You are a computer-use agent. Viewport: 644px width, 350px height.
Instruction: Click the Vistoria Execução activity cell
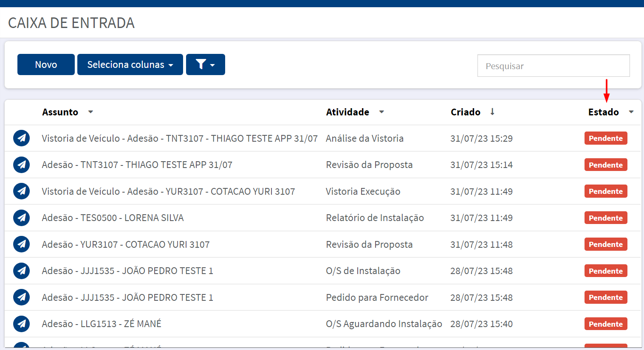(x=363, y=191)
